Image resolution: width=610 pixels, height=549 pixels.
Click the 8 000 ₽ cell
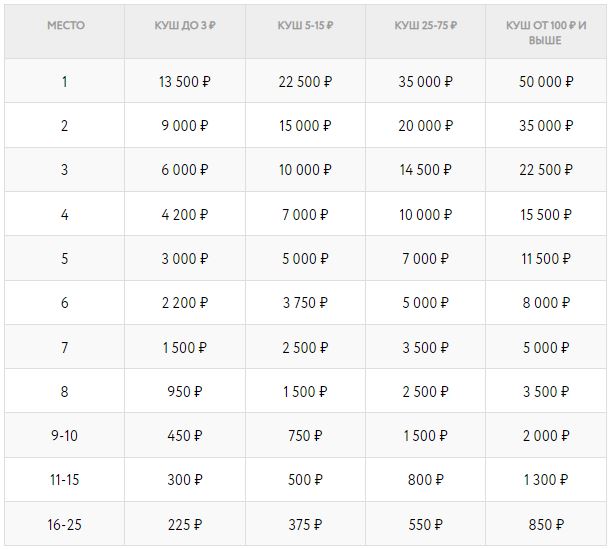(546, 303)
